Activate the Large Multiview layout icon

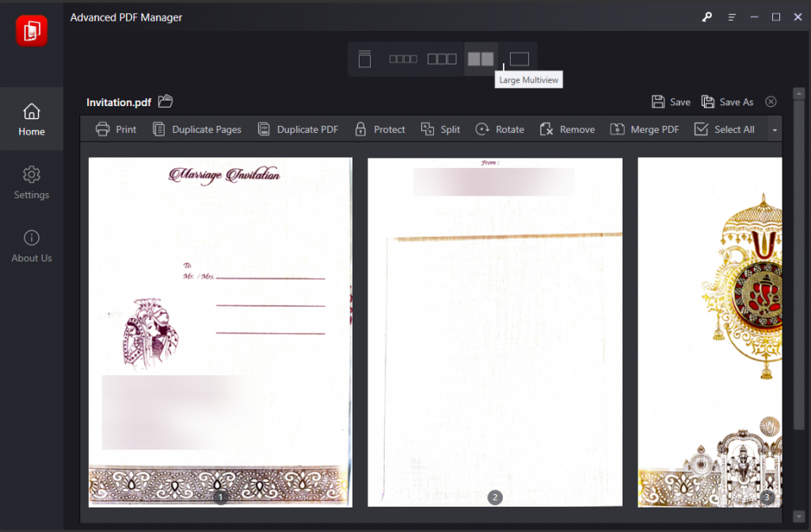click(480, 58)
